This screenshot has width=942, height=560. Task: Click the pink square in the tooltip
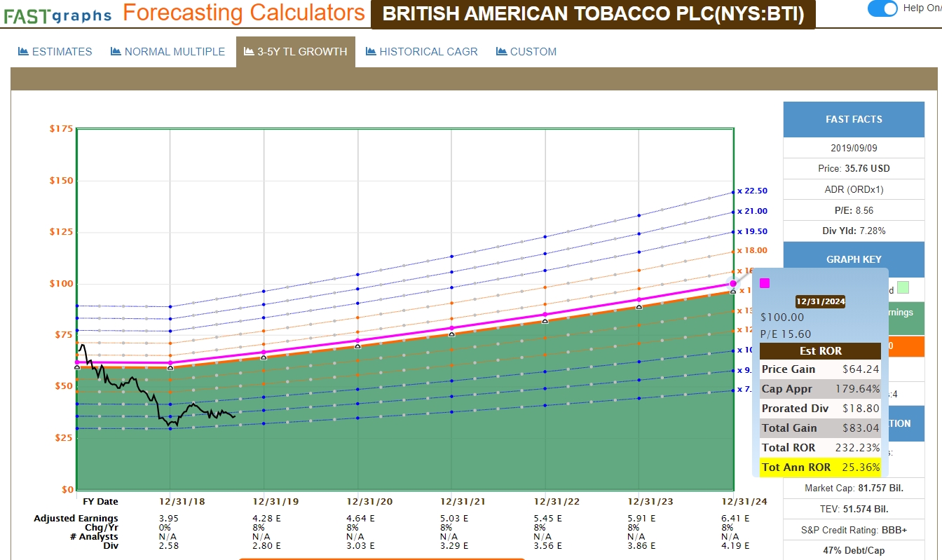[765, 283]
